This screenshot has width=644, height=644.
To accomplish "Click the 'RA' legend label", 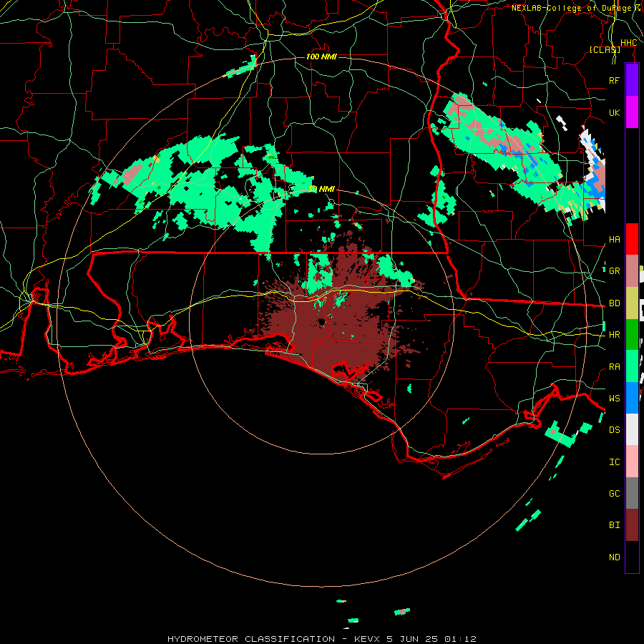I will tap(614, 367).
